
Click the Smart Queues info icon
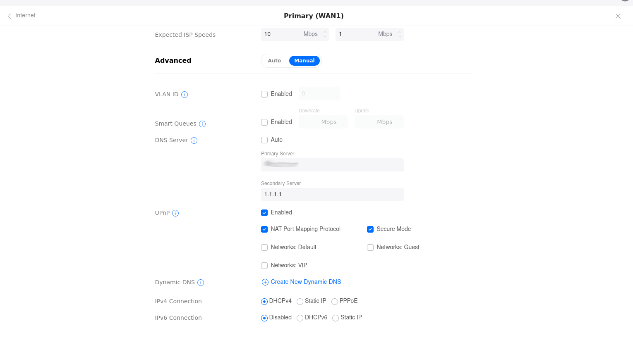pyautogui.click(x=202, y=124)
